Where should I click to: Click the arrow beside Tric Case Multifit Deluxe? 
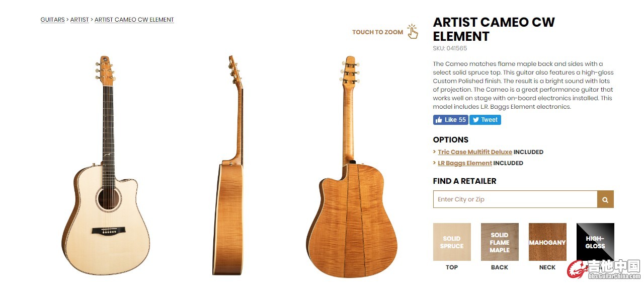coord(435,152)
